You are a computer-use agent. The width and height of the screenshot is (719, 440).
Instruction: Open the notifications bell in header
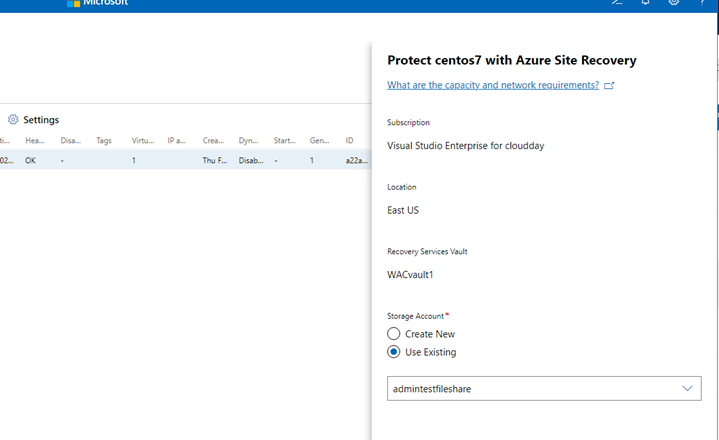tap(646, 2)
